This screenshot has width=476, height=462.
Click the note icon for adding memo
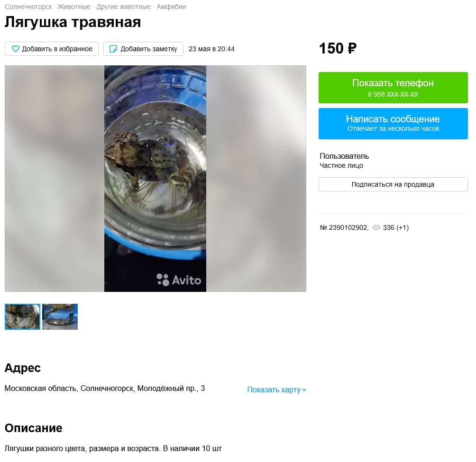(113, 49)
